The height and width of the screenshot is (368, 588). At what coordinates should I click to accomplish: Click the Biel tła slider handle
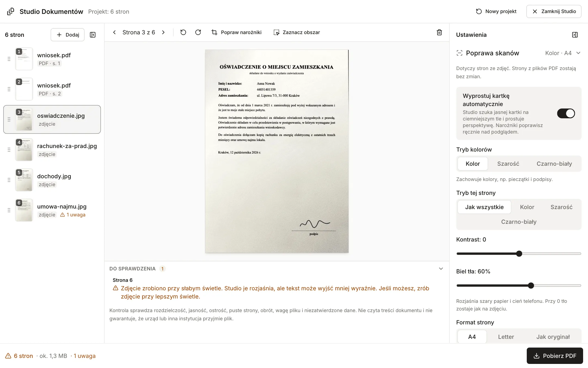531,286
